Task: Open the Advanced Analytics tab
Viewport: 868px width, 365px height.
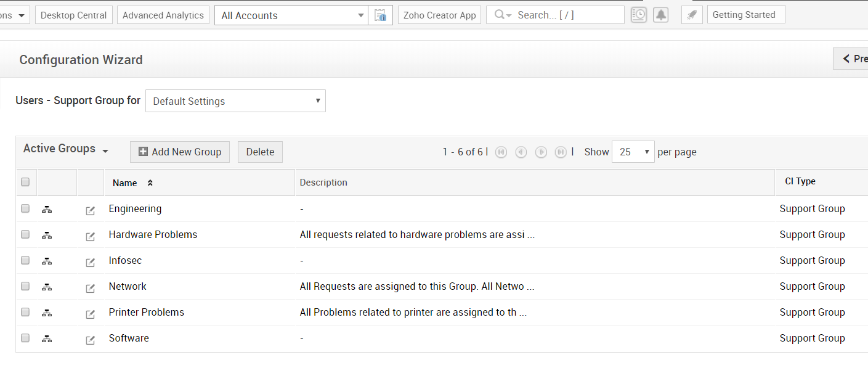Action: click(163, 15)
